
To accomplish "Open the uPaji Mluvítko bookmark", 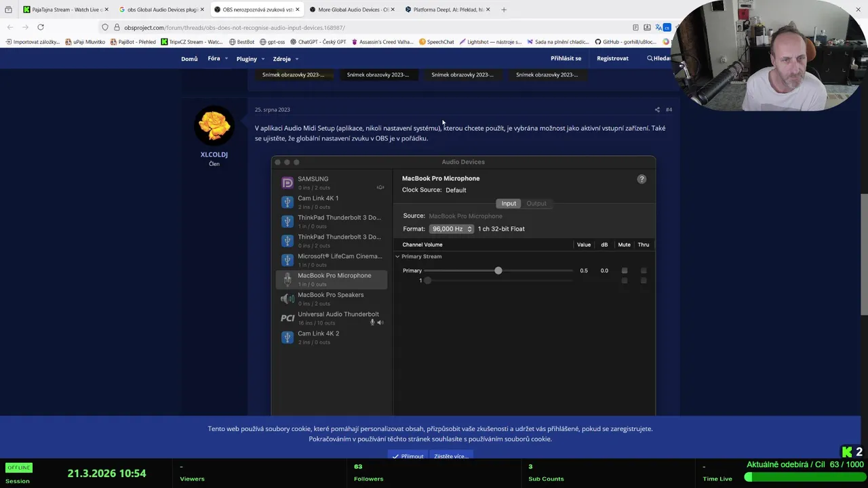I will [x=85, y=41].
